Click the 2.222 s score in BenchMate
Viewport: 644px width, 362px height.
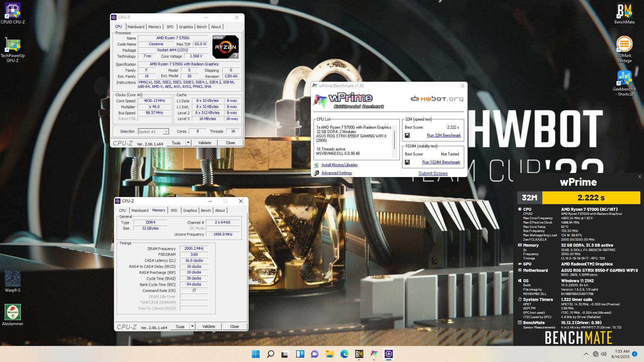(x=591, y=198)
